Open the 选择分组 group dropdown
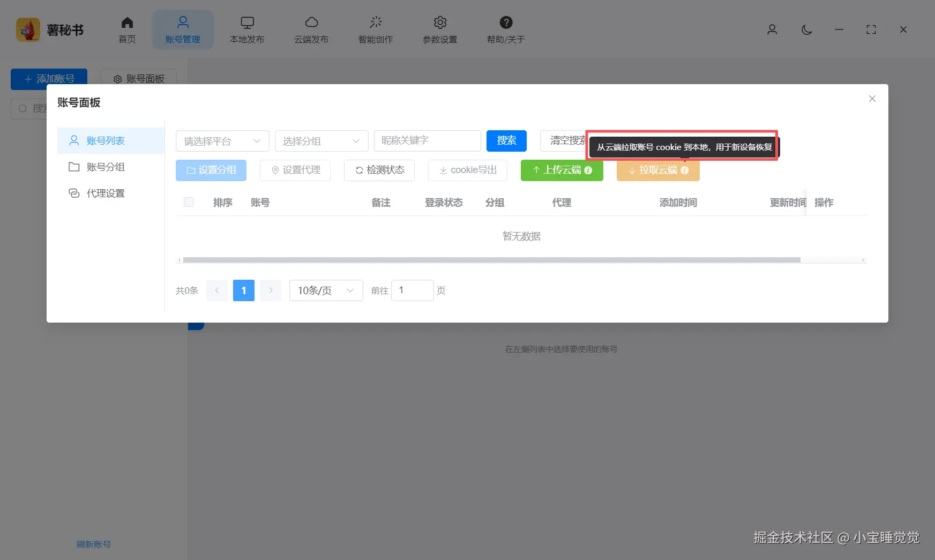This screenshot has width=935, height=560. [321, 141]
